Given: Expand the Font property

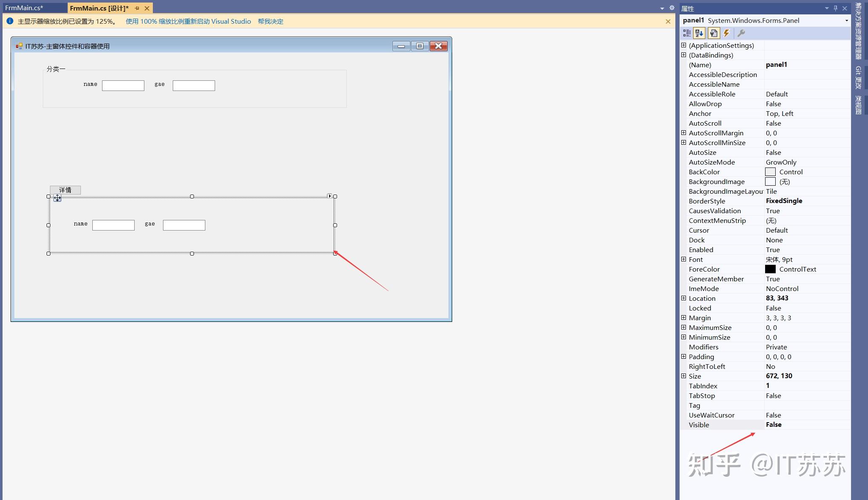Looking at the screenshot, I should (683, 259).
